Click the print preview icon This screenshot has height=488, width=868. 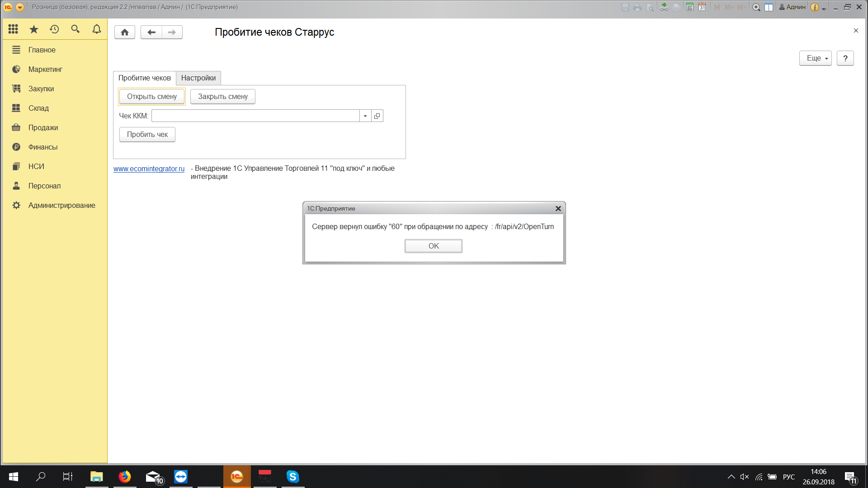(x=650, y=7)
